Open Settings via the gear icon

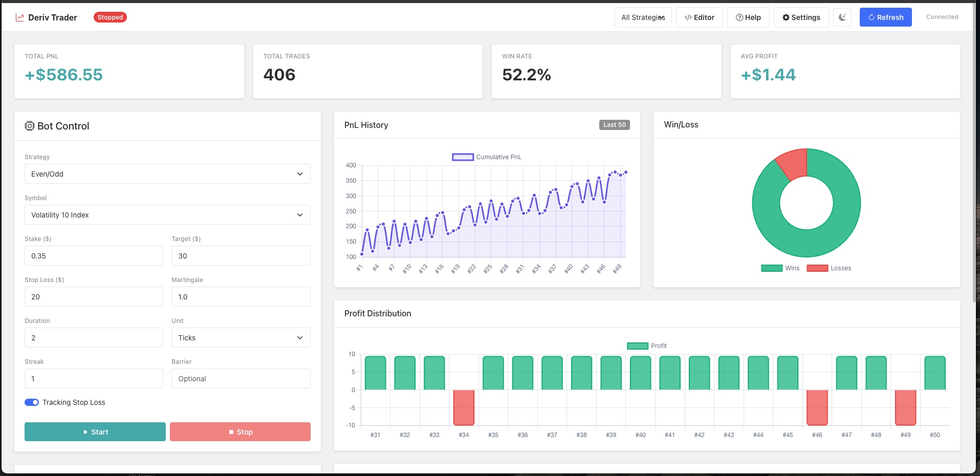(786, 17)
